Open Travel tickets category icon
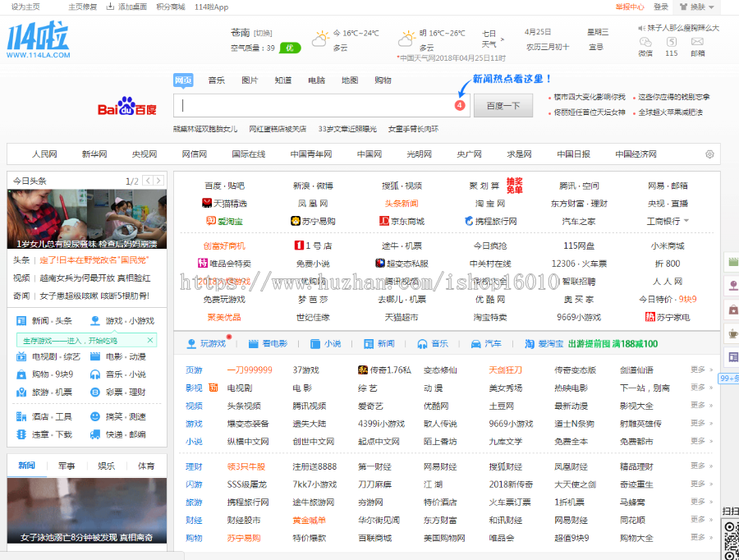Image resolution: width=739 pixels, height=560 pixels. [21, 392]
